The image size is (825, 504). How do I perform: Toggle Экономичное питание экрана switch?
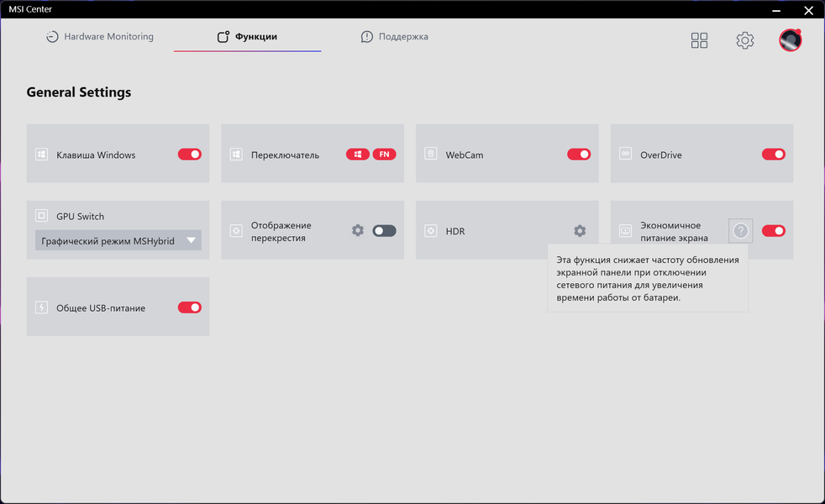pos(774,230)
